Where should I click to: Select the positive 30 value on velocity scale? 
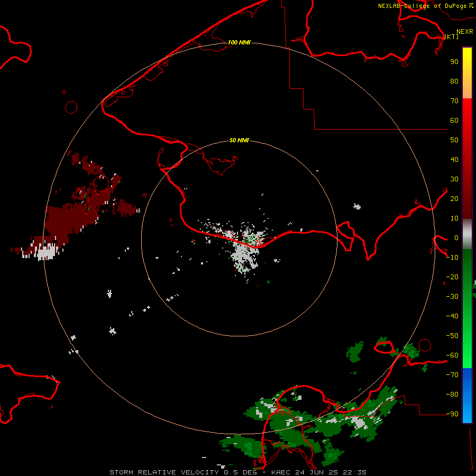click(454, 179)
